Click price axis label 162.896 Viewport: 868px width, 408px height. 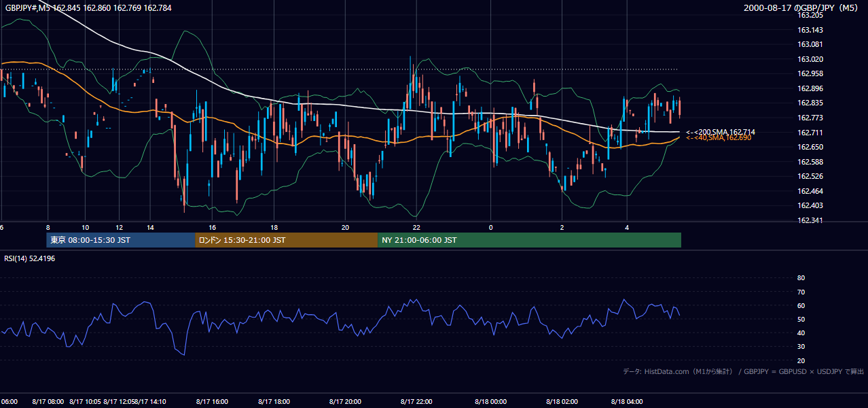click(810, 88)
